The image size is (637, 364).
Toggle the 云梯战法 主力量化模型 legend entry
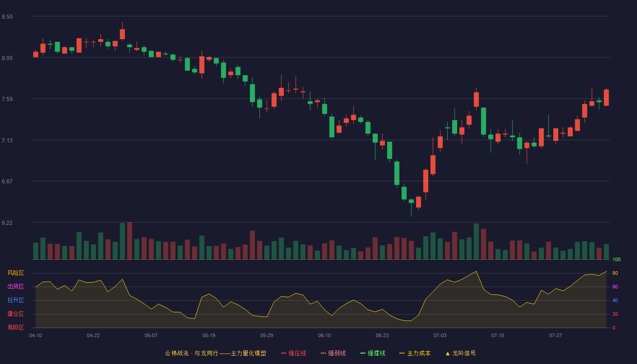[216, 353]
